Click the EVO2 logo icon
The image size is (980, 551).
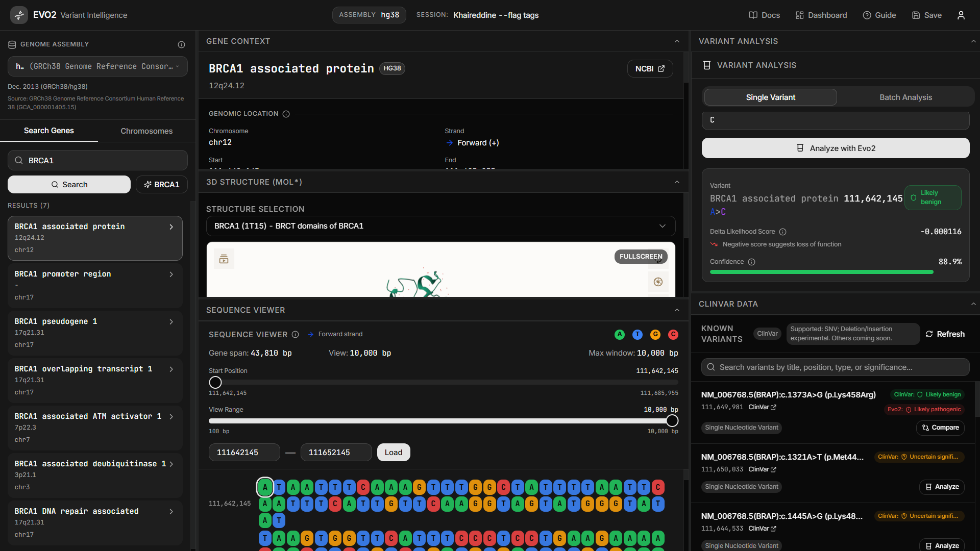[19, 15]
